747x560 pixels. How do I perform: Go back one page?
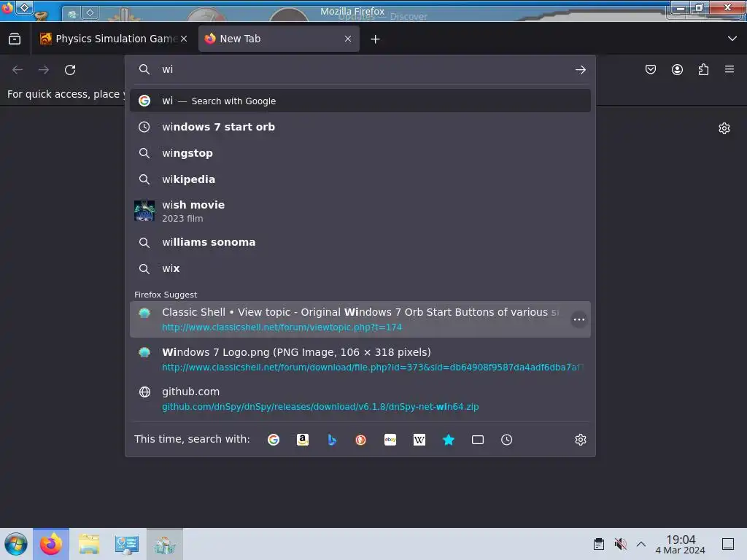pyautogui.click(x=18, y=70)
